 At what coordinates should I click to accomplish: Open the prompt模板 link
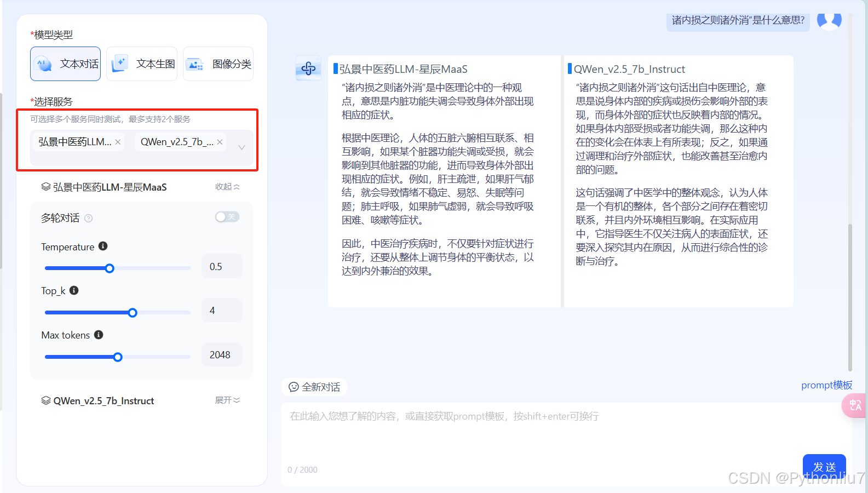[826, 385]
